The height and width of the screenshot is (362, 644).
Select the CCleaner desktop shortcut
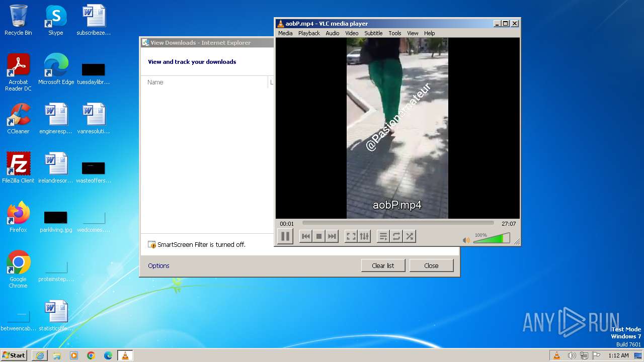pos(18,119)
